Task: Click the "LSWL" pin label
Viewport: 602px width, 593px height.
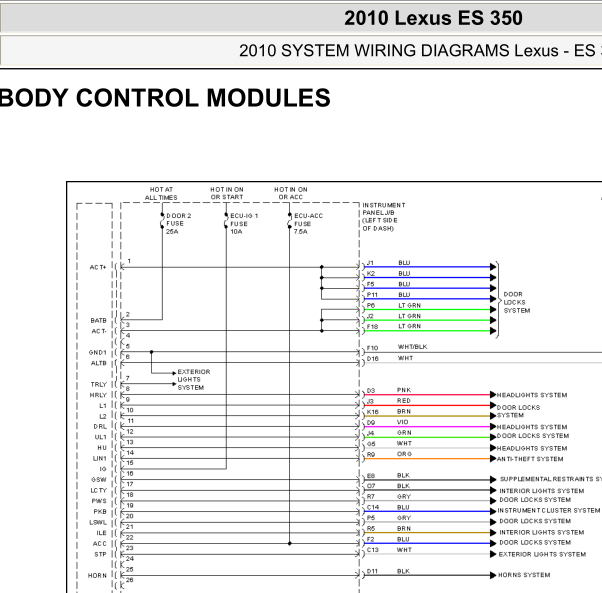Action: click(98, 522)
